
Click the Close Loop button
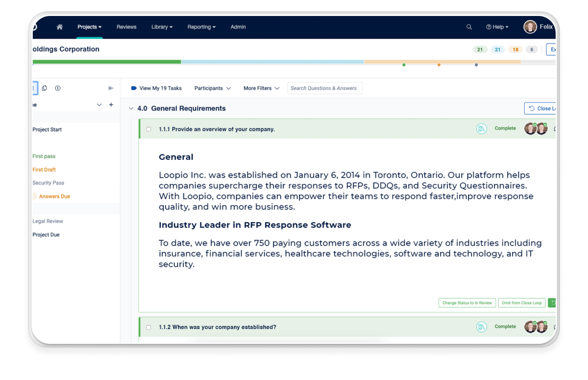(x=540, y=108)
